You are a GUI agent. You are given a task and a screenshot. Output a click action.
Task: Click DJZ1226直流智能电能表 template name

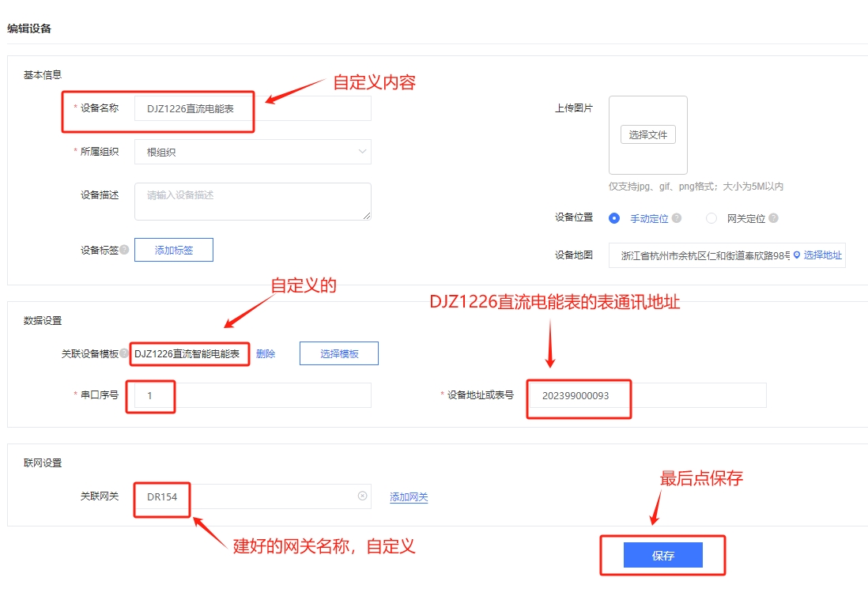pyautogui.click(x=187, y=353)
